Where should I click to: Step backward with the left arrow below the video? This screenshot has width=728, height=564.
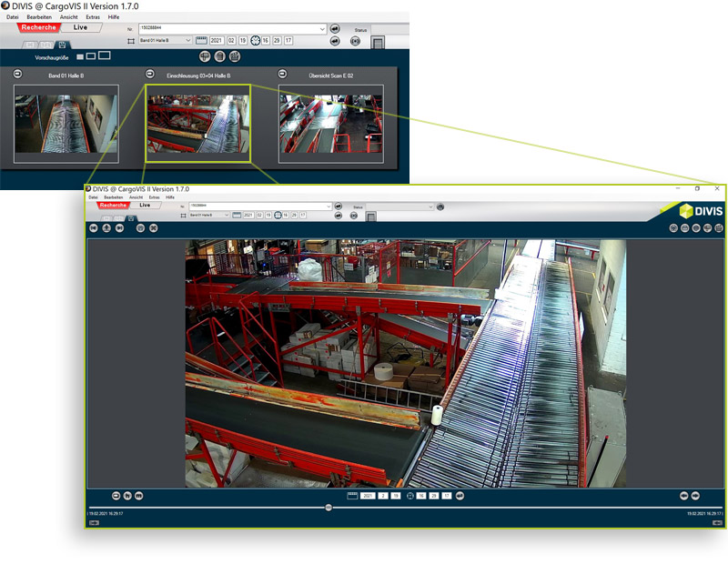coord(684,496)
